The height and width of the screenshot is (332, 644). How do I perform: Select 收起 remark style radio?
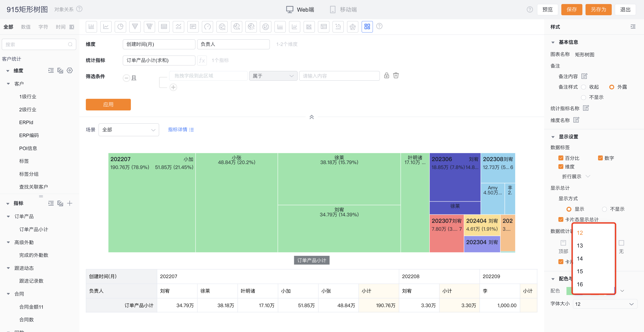pos(583,87)
